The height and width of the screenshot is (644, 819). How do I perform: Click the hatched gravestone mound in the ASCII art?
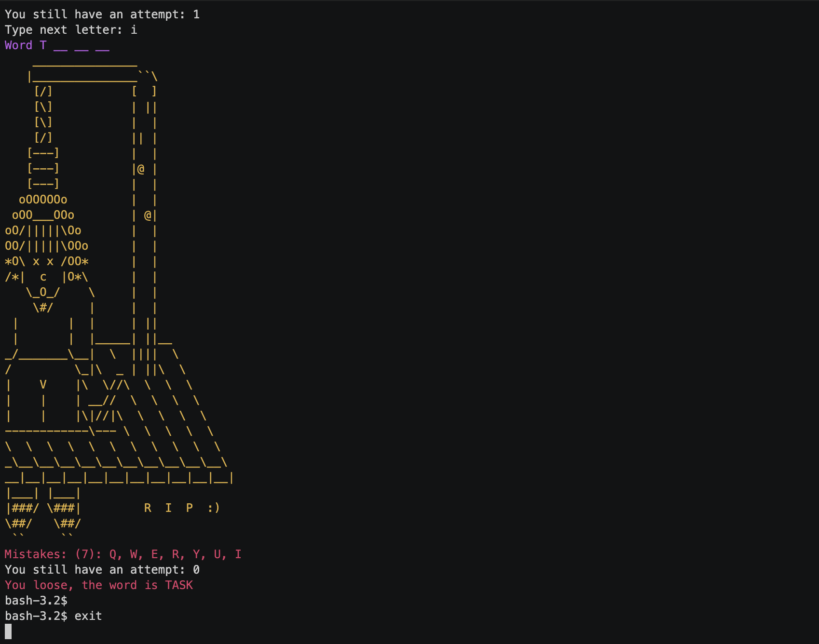click(x=111, y=448)
